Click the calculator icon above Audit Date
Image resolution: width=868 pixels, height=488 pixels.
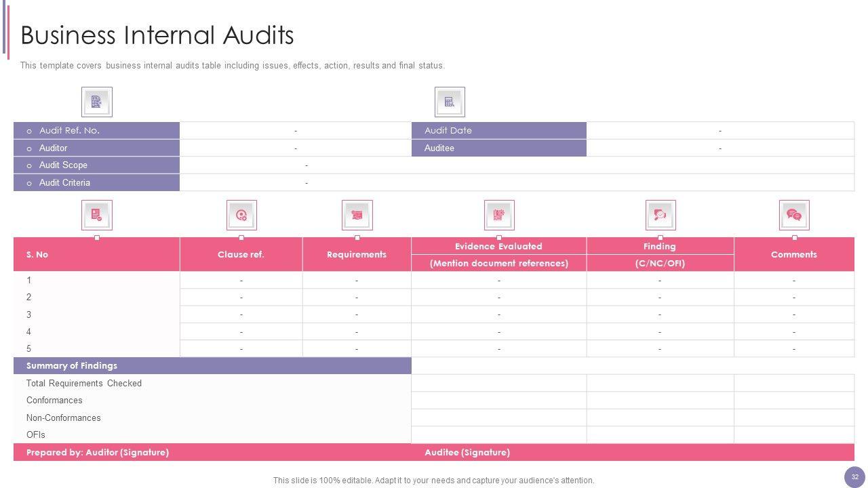tap(449, 102)
